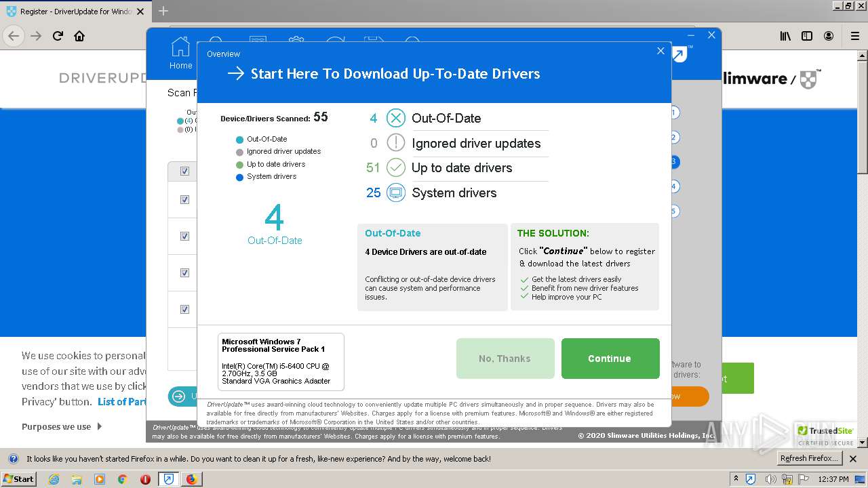This screenshot has width=868, height=488.
Task: Open the Firefox Library menu
Action: pos(785,36)
